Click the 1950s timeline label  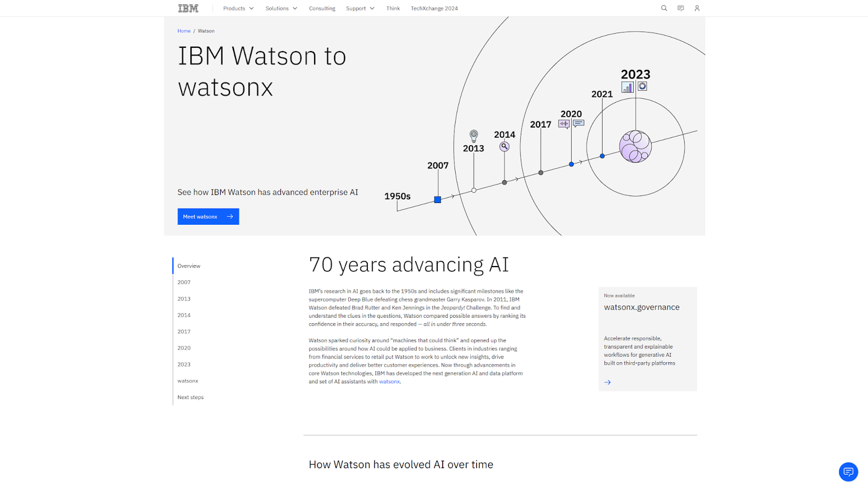pos(398,196)
